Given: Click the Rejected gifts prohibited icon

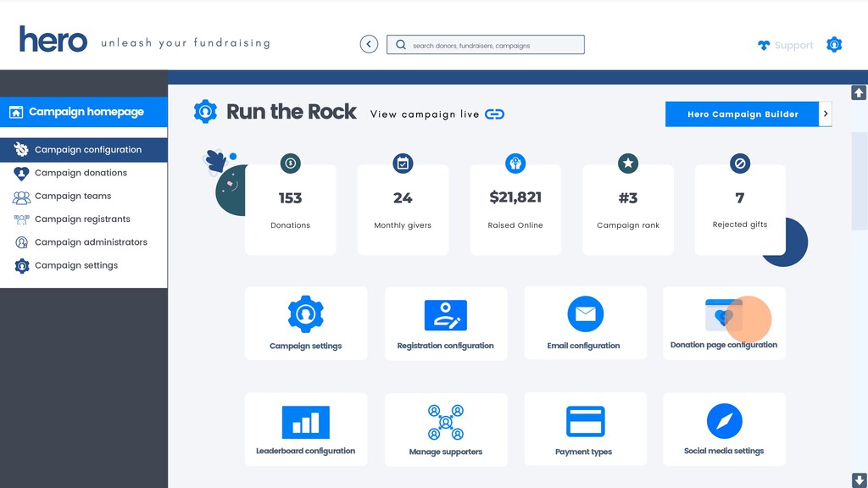Looking at the screenshot, I should [740, 164].
